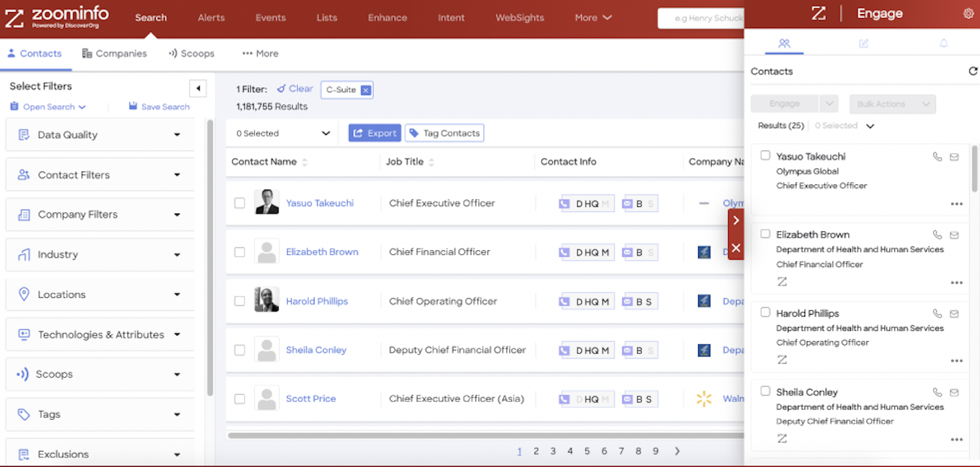Open Yasuo Takeuchi contact link
Screen dimensions: 980x467
pos(320,203)
